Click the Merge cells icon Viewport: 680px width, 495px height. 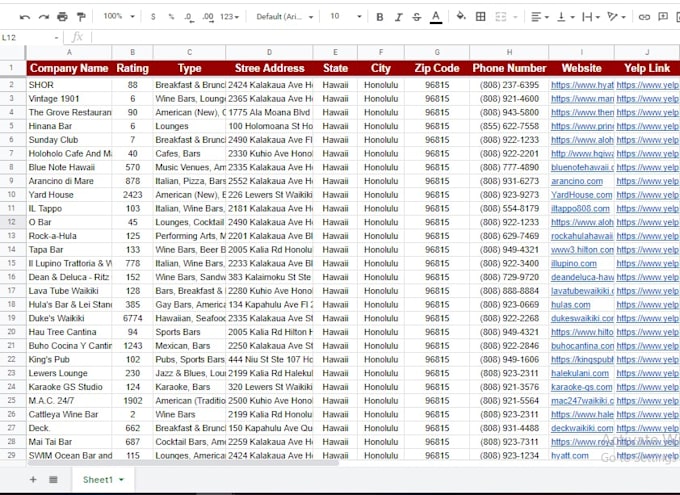pyautogui.click(x=501, y=17)
